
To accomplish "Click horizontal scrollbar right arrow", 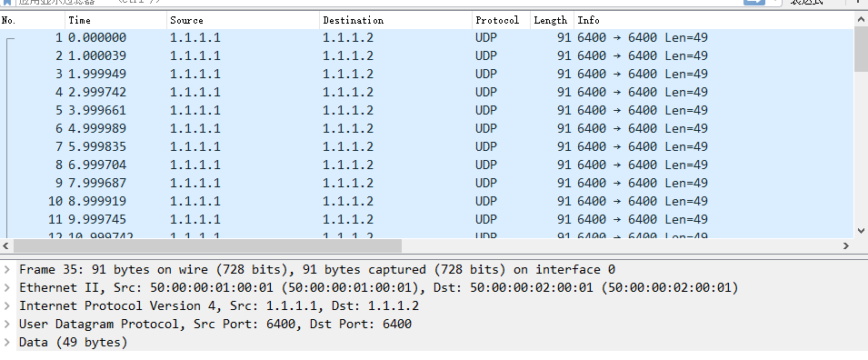I will click(846, 245).
